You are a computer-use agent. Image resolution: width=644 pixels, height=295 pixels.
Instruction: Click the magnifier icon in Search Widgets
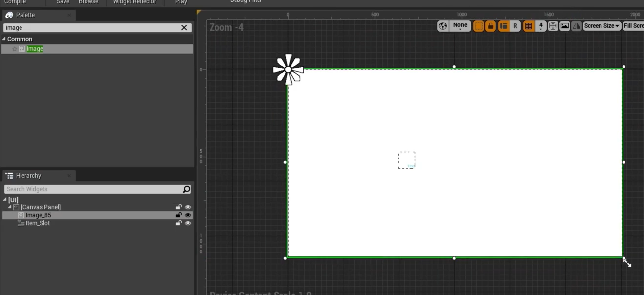point(186,189)
